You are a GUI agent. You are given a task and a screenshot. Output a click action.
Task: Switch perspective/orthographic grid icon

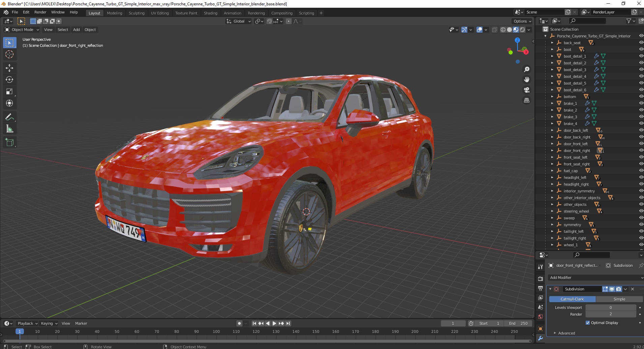tap(526, 100)
